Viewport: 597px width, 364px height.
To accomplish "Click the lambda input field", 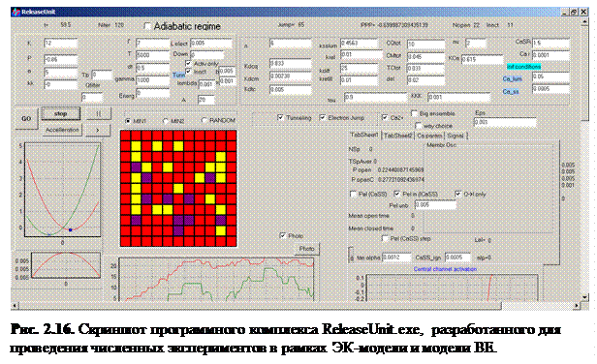I will tap(206, 84).
